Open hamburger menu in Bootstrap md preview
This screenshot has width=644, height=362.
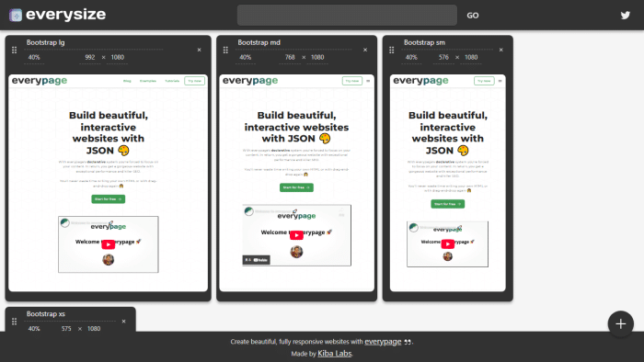click(368, 81)
